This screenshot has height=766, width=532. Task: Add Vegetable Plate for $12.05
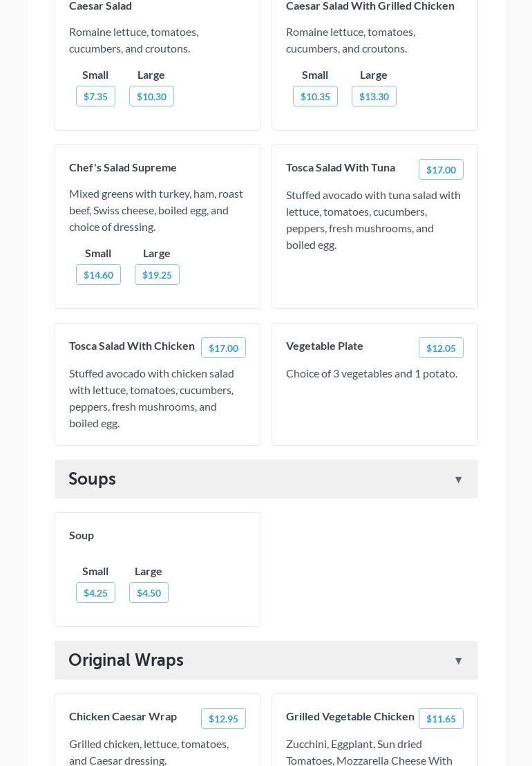(441, 348)
